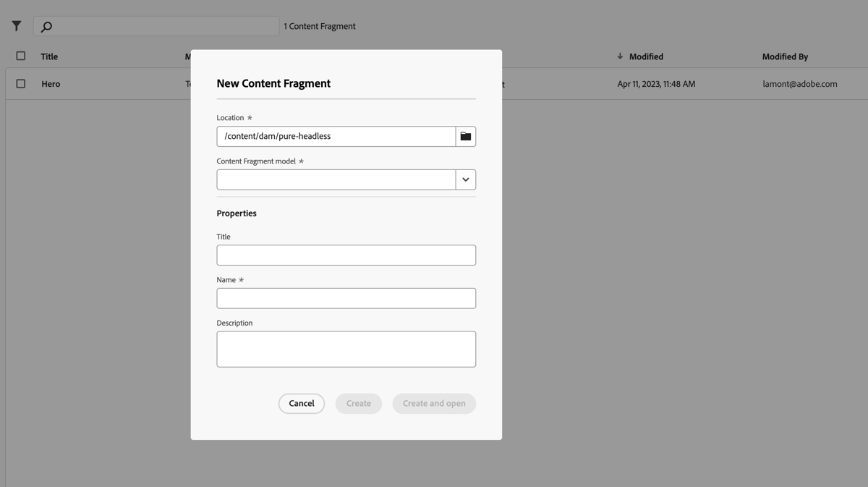Image resolution: width=868 pixels, height=487 pixels.
Task: Sort fragments by the Modified column header
Action: 642,56
